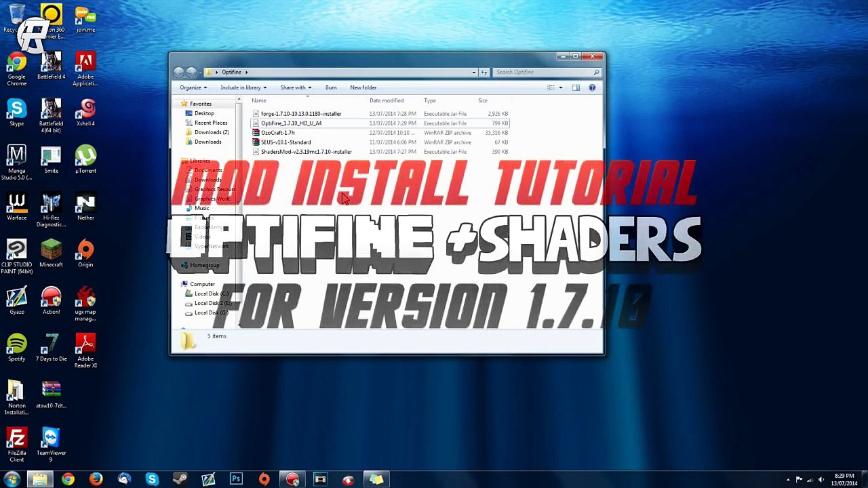Change your view icon in Explorer

pos(551,87)
